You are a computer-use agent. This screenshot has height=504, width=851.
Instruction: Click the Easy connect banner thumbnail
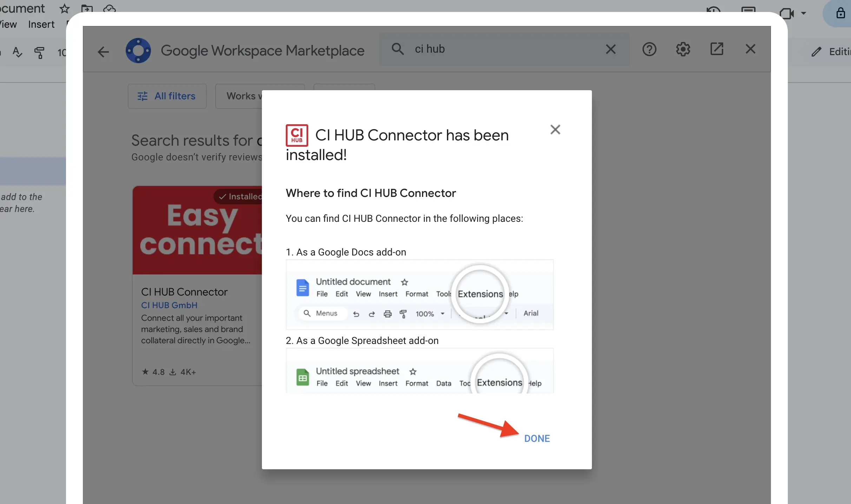click(197, 230)
